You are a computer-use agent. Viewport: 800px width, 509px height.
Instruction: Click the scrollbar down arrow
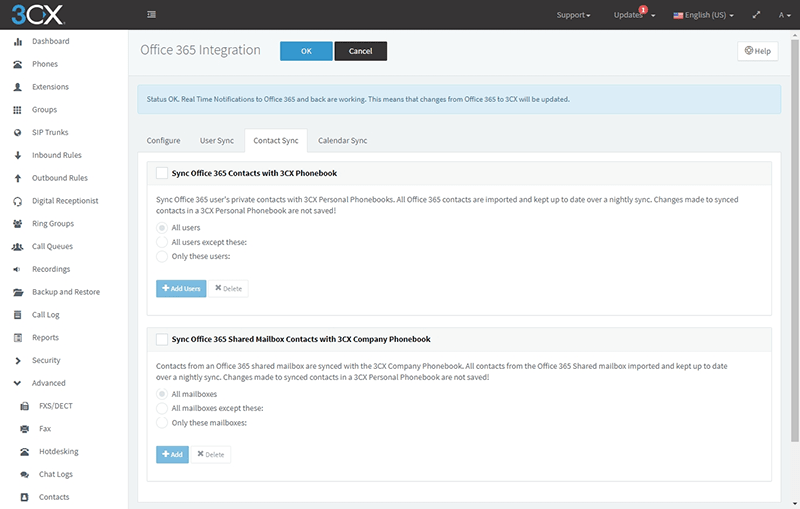pyautogui.click(x=794, y=503)
